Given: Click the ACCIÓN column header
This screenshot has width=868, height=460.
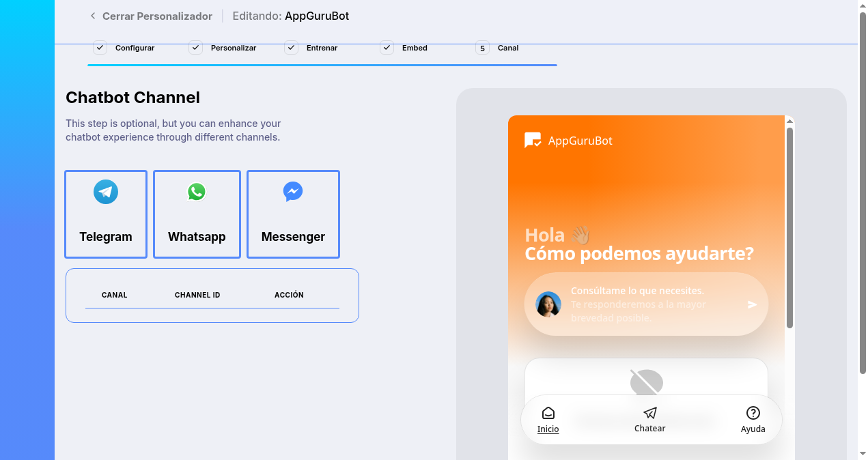Looking at the screenshot, I should (289, 295).
